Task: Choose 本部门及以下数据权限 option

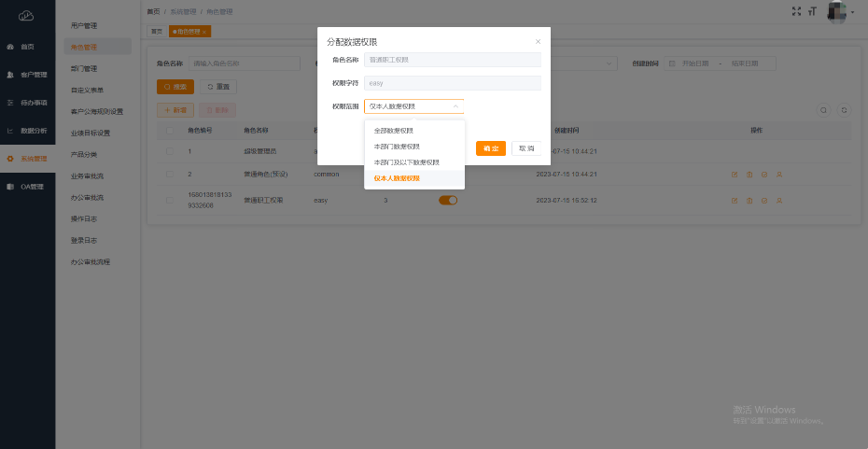Action: pos(406,162)
